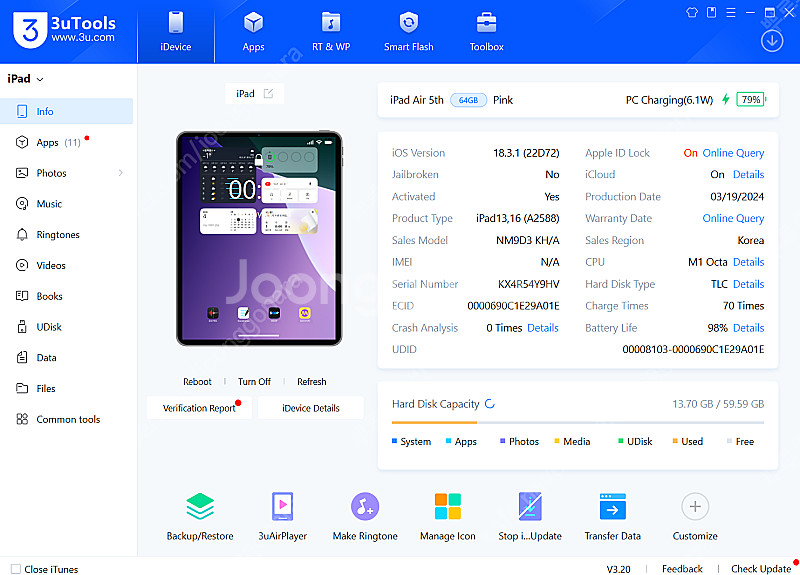
Task: Click the iDevice Details button
Action: (x=310, y=408)
